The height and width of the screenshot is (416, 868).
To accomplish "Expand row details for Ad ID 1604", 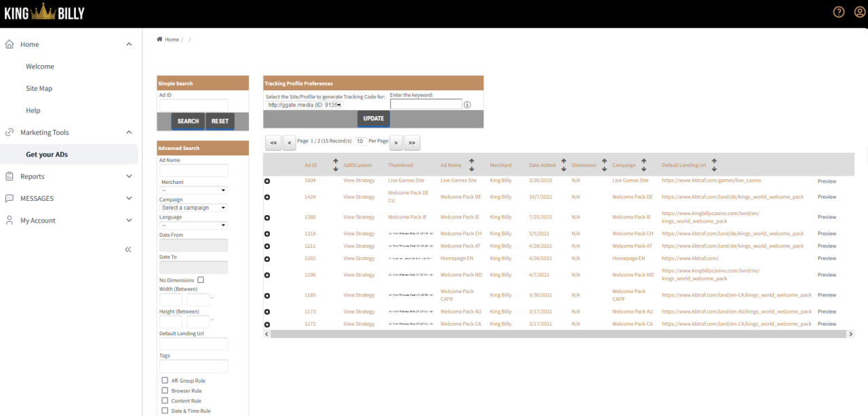I will (267, 181).
